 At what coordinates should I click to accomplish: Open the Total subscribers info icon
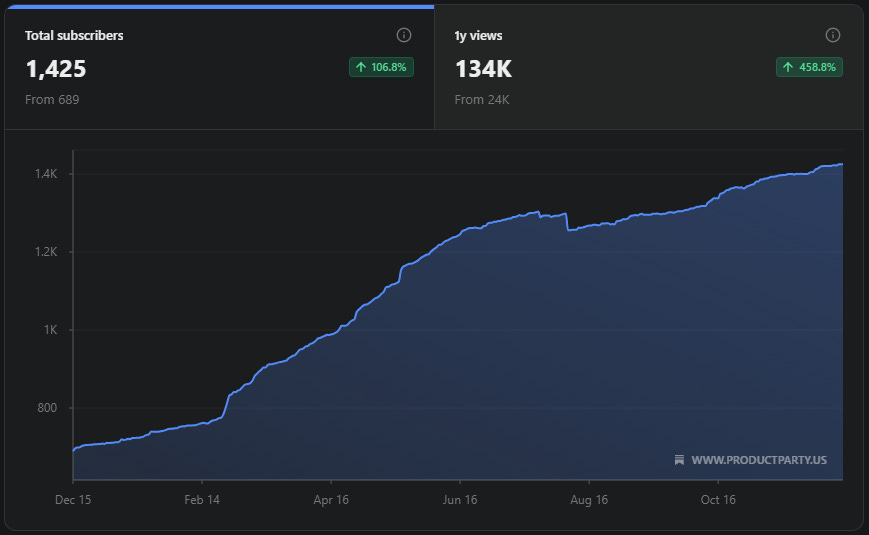coord(403,35)
